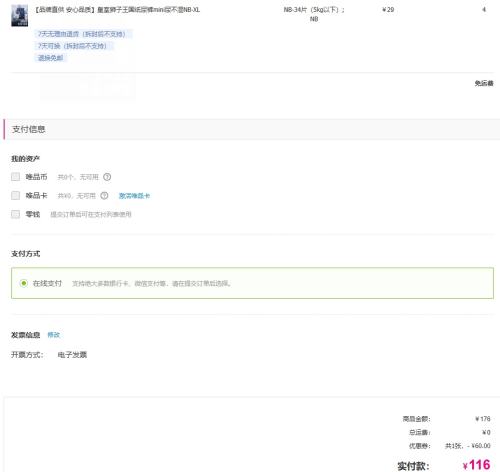500x472 pixels.
Task: Check the 唯品币 checkbox
Action: point(15,177)
